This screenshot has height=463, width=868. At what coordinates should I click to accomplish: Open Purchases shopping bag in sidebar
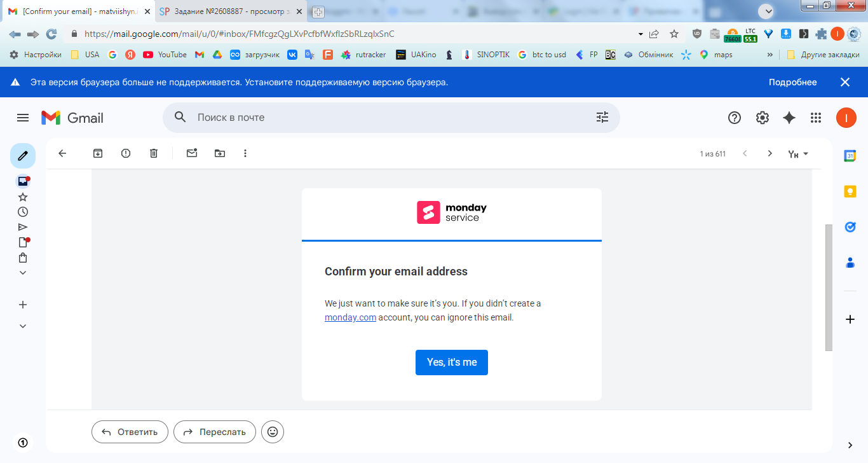point(23,258)
